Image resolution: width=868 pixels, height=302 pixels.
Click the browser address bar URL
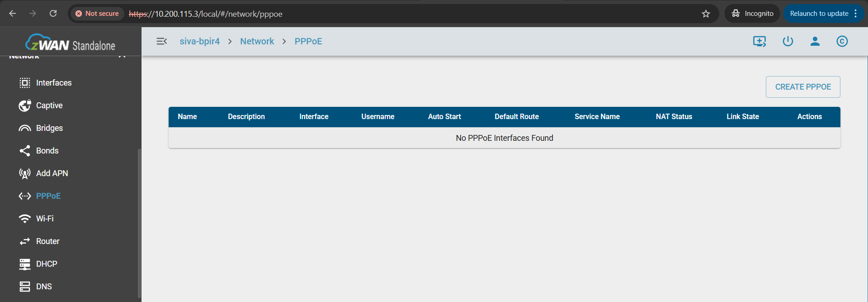pyautogui.click(x=206, y=14)
